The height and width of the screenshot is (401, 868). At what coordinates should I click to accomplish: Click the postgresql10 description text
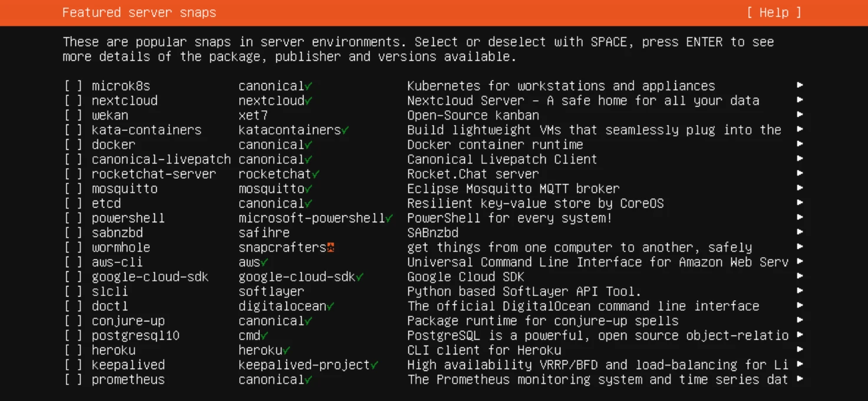598,336
